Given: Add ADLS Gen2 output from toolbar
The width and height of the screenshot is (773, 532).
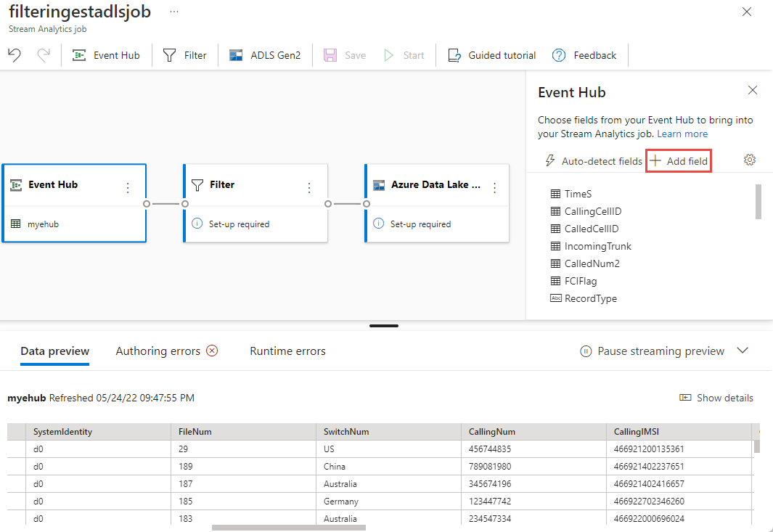Looking at the screenshot, I should pos(265,55).
